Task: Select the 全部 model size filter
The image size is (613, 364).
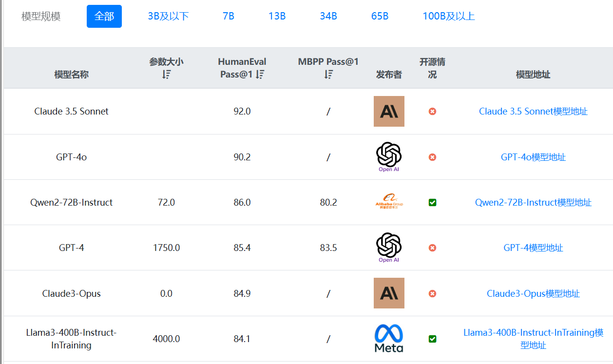Action: pyautogui.click(x=104, y=16)
